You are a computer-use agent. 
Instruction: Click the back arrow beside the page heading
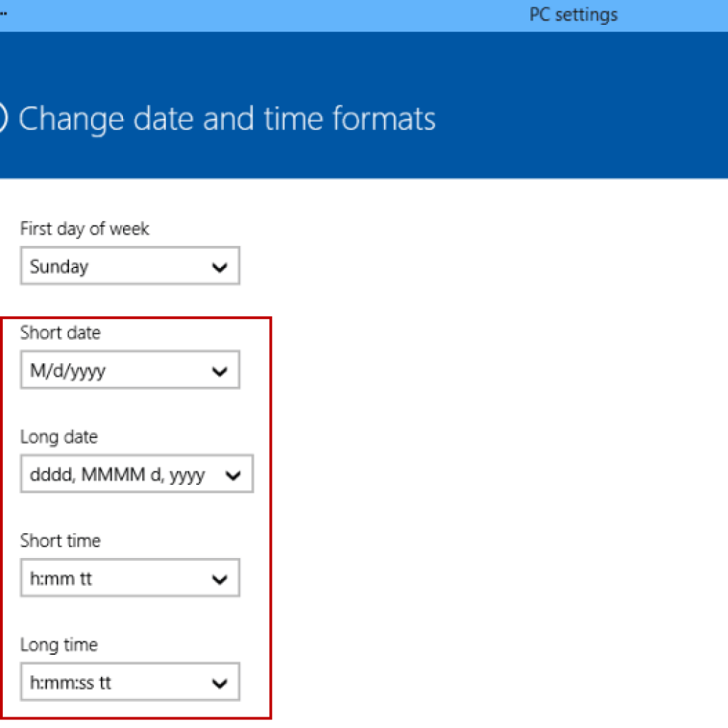pos(3,119)
